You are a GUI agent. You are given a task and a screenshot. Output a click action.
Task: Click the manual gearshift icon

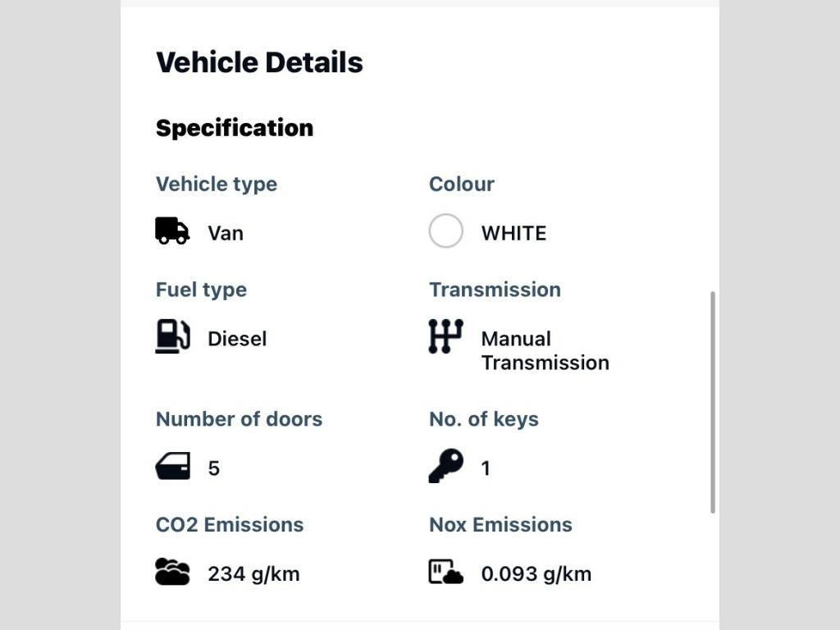coord(445,337)
